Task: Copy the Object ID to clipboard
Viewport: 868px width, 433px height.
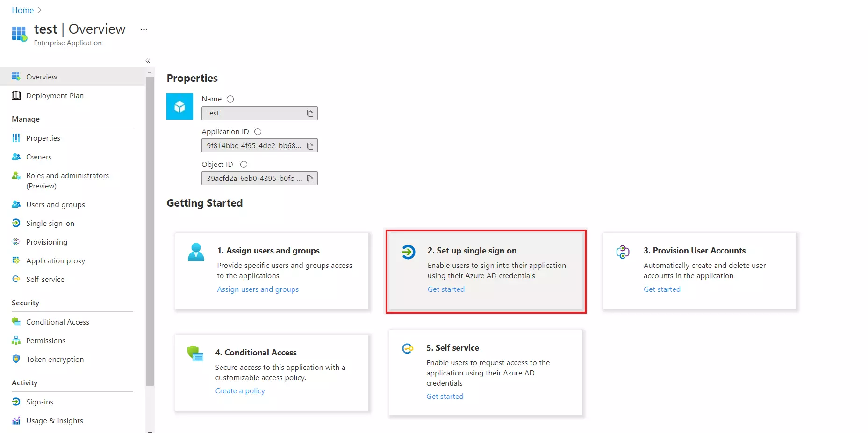Action: click(310, 179)
